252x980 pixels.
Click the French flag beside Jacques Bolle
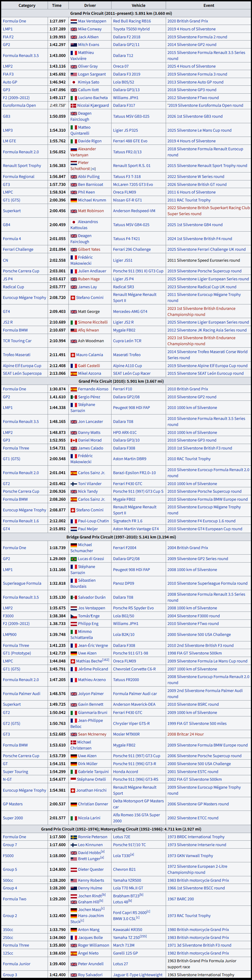(73, 938)
